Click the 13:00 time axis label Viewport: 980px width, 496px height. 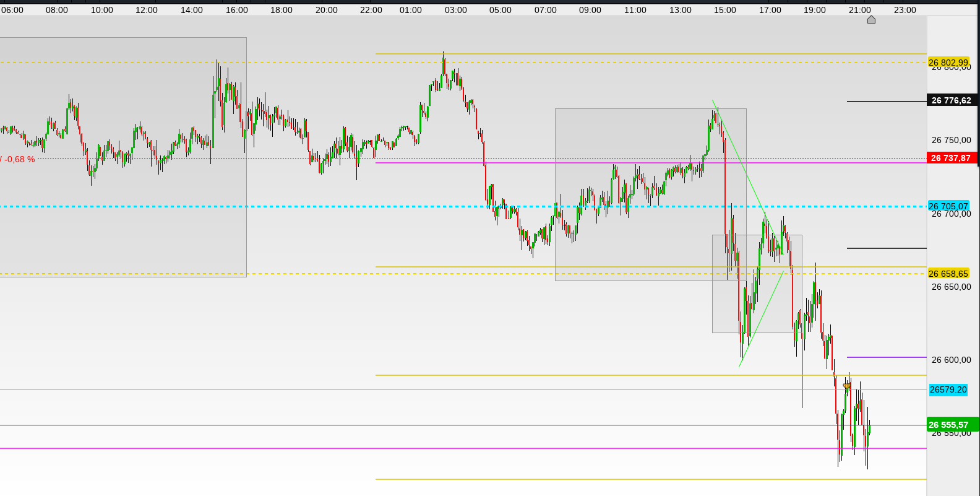click(681, 10)
